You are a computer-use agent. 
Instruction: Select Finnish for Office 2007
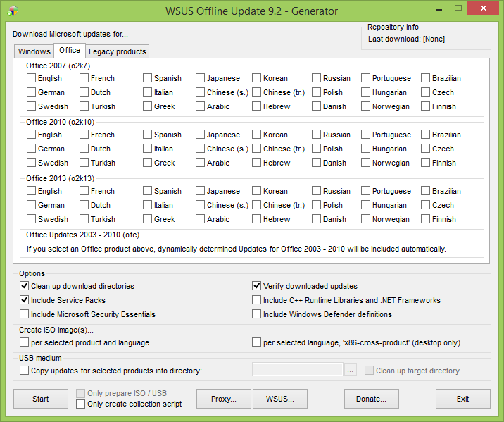426,106
